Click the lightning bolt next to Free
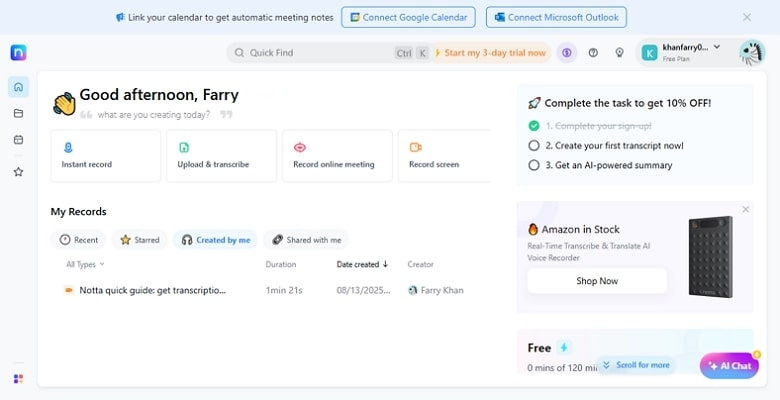This screenshot has height=400, width=780. pos(564,347)
